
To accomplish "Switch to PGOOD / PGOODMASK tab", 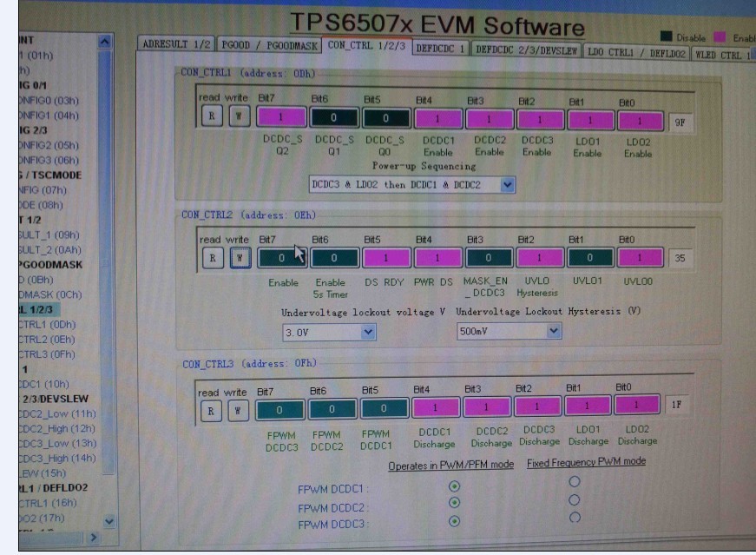I will [x=269, y=45].
